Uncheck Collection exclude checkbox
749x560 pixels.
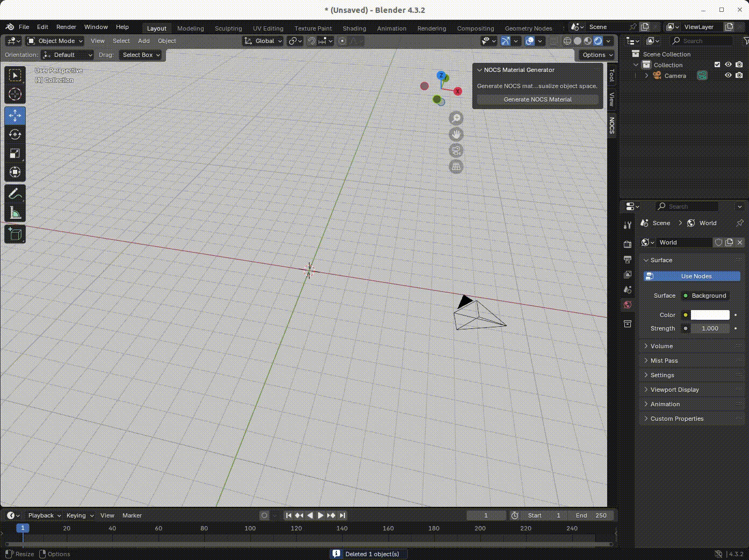(717, 64)
